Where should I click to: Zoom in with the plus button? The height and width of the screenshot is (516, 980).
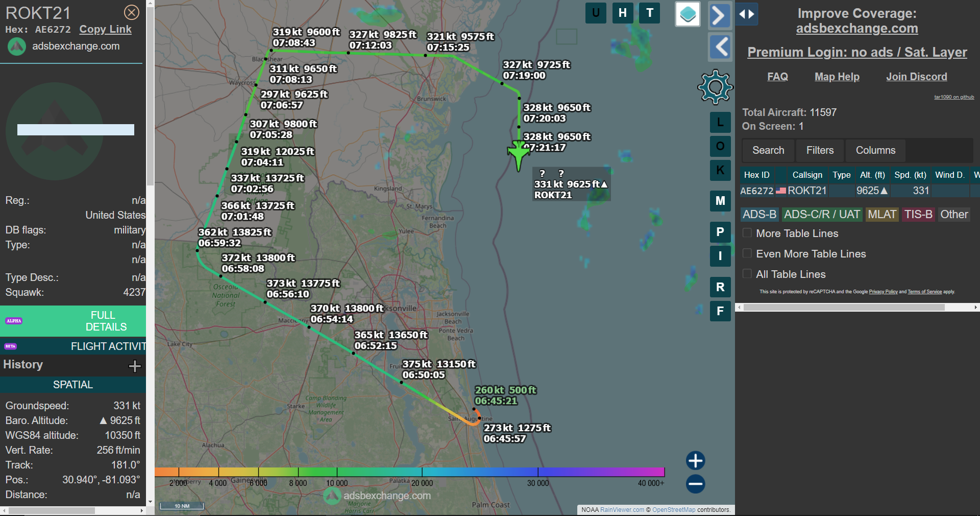[x=695, y=460]
